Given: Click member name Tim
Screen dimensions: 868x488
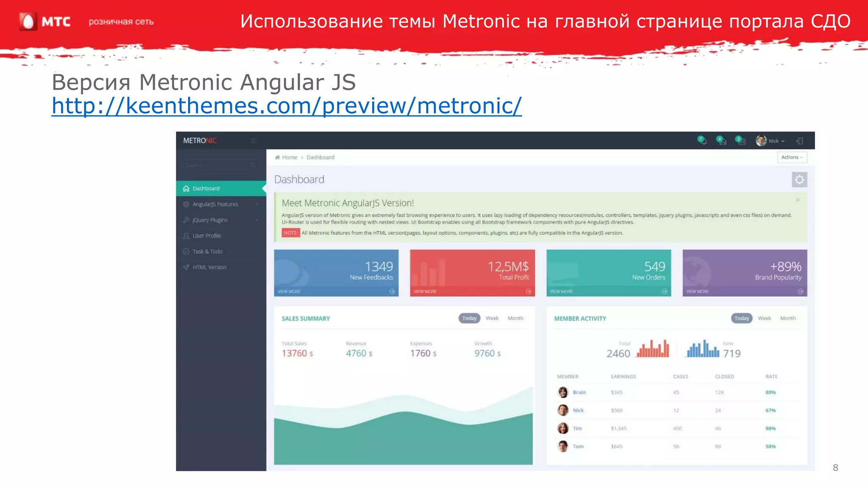Looking at the screenshot, I should [577, 428].
